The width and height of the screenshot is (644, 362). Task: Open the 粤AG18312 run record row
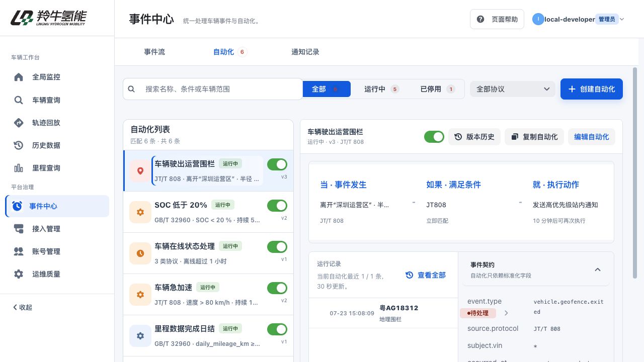[x=383, y=313]
